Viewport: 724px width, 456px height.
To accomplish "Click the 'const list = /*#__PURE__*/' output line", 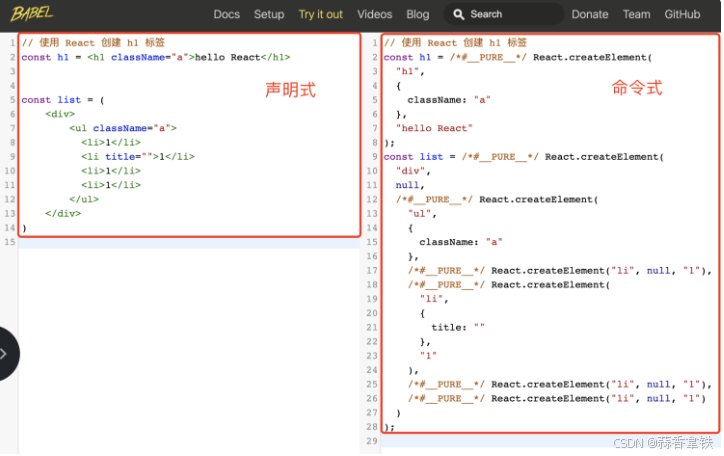I will click(524, 157).
